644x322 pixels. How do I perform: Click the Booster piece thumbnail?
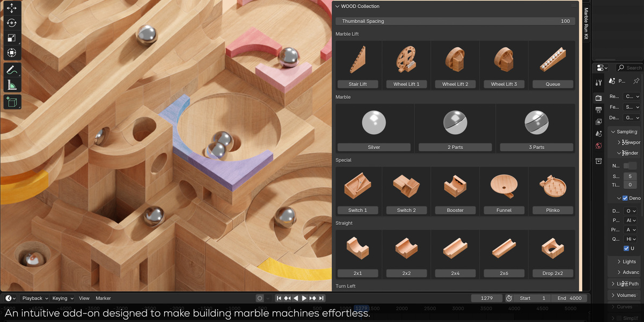(x=455, y=186)
